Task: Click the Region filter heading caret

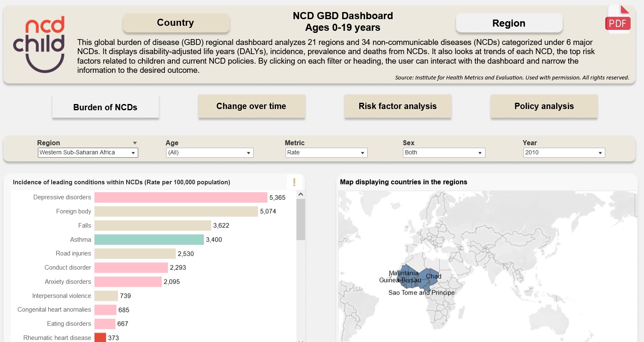Action: coord(134,143)
